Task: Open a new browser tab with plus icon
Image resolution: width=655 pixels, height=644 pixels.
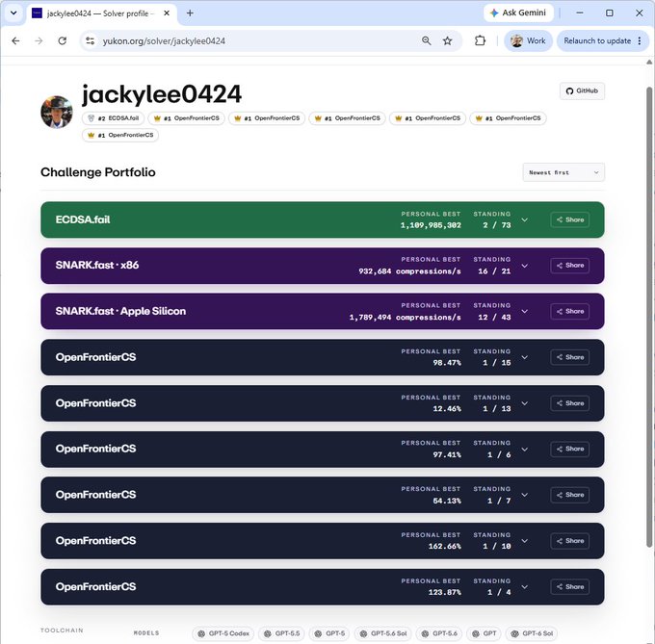Action: [x=190, y=13]
